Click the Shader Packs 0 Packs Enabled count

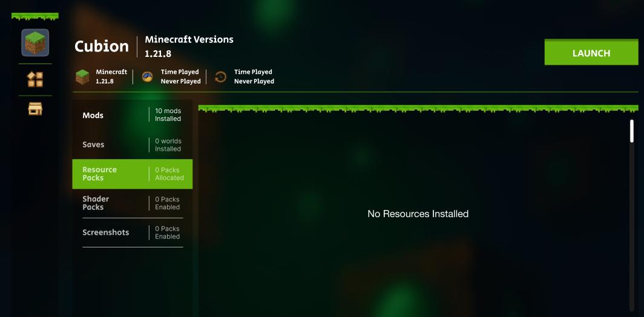tap(168, 203)
